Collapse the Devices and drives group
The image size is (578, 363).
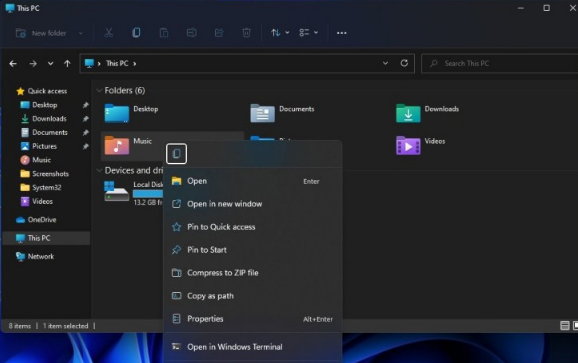click(99, 170)
